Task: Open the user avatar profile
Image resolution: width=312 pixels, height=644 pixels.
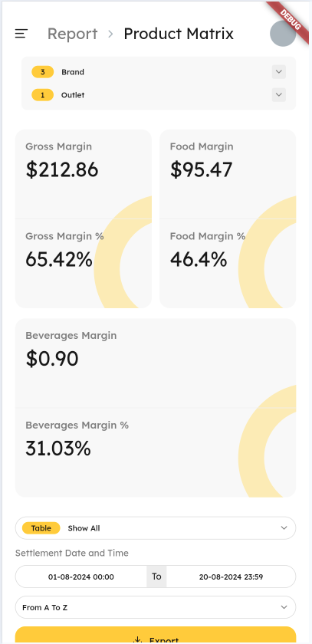Action: click(x=283, y=34)
